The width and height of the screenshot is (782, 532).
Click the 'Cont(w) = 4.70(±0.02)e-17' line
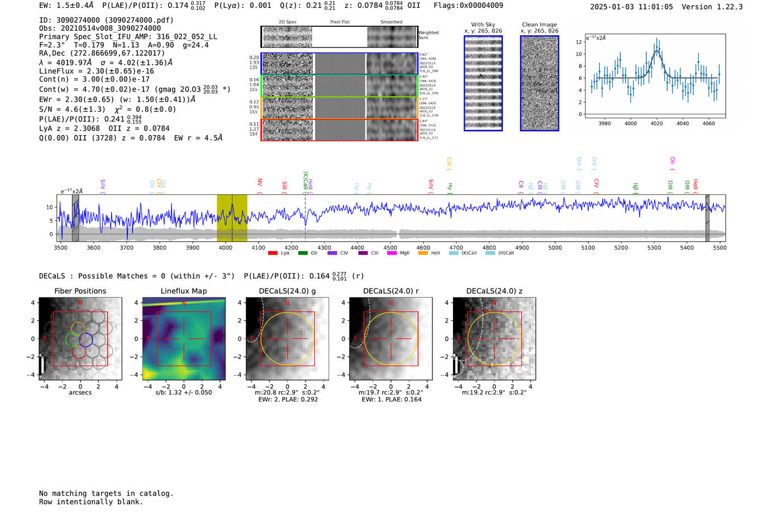pos(135,89)
